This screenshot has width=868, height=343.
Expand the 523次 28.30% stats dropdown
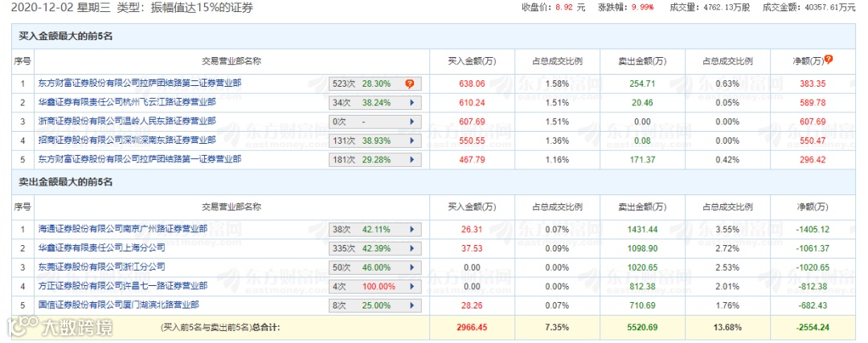pyautogui.click(x=375, y=84)
